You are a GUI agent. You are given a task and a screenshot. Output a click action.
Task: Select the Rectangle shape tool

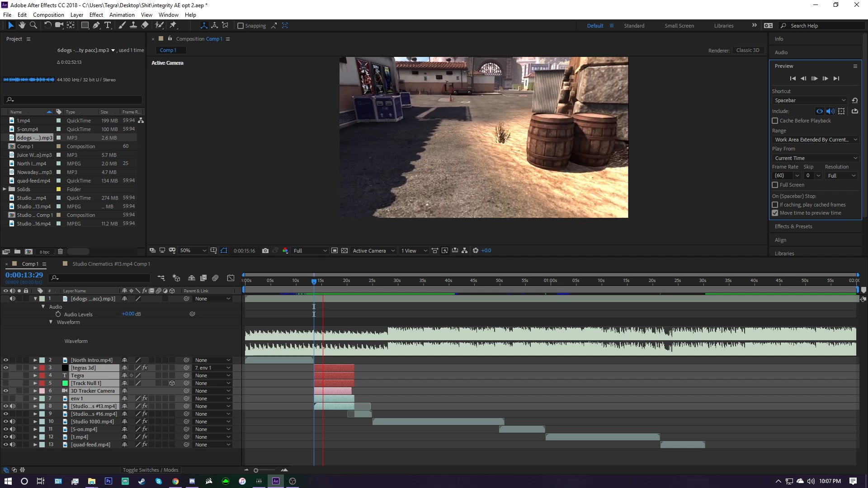(x=85, y=26)
